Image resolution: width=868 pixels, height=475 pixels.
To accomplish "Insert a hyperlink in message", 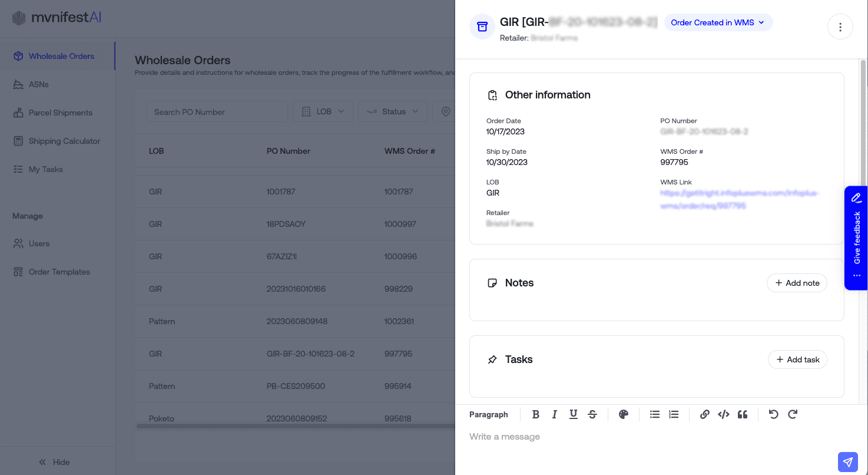I will click(705, 414).
